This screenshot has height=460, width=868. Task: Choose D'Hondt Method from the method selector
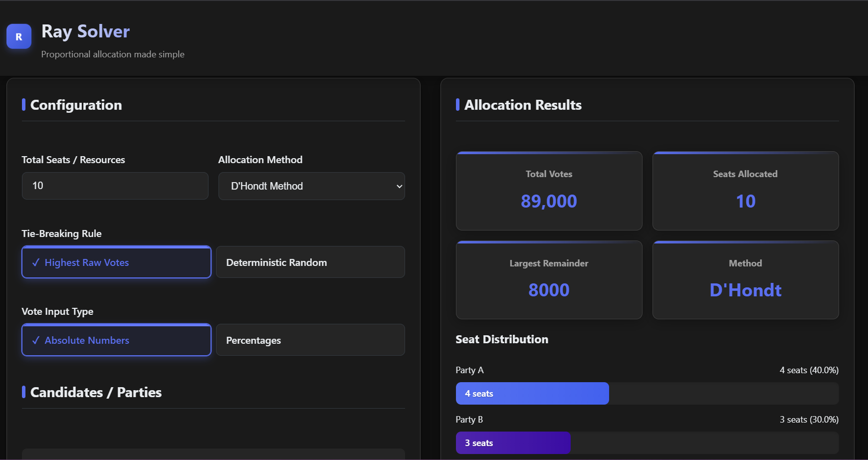[x=311, y=186]
